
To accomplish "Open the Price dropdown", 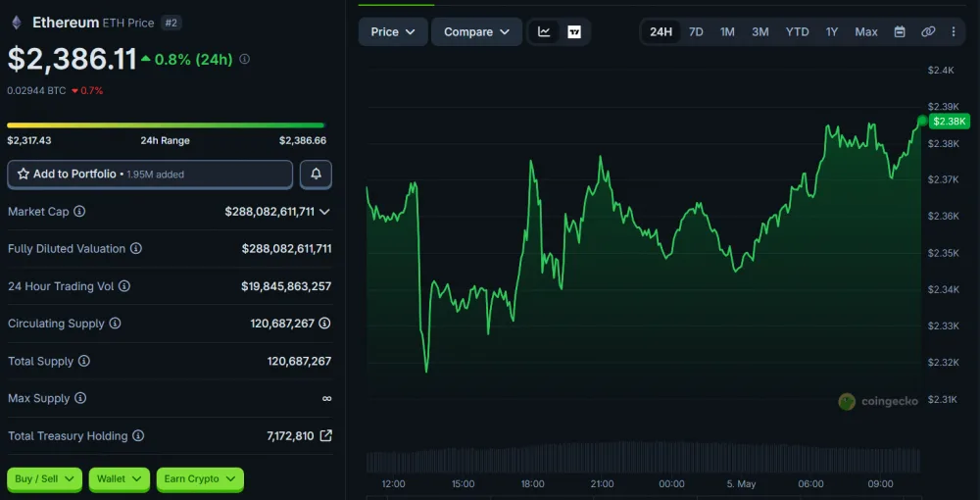I will 393,32.
